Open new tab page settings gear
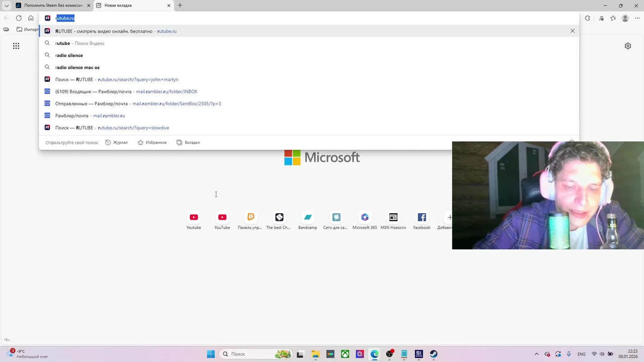This screenshot has height=362, width=644. point(628,46)
